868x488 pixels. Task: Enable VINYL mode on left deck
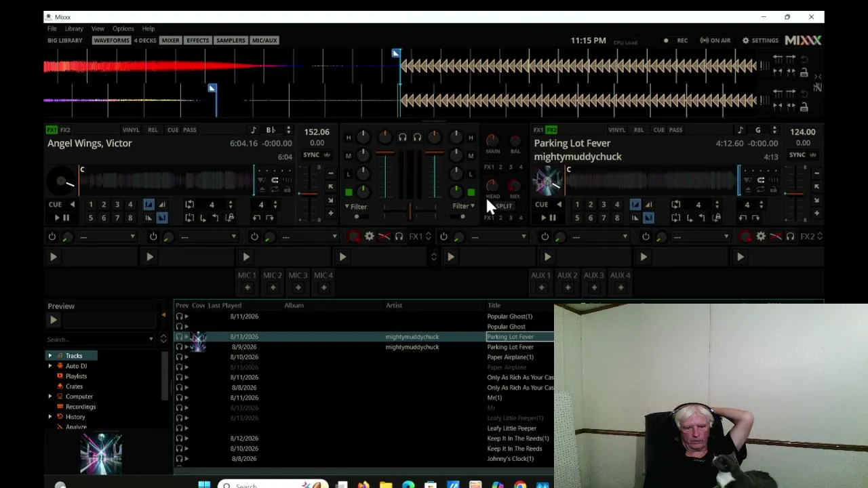[x=131, y=130]
